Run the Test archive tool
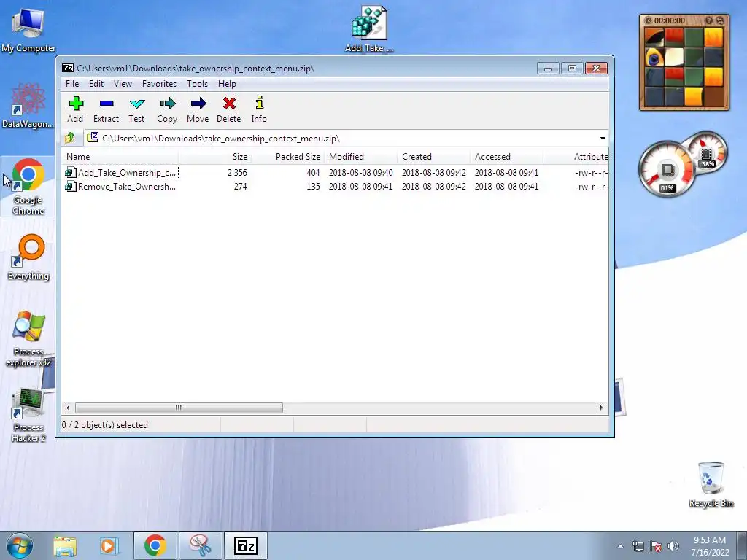Image resolution: width=747 pixels, height=560 pixels. tap(136, 109)
